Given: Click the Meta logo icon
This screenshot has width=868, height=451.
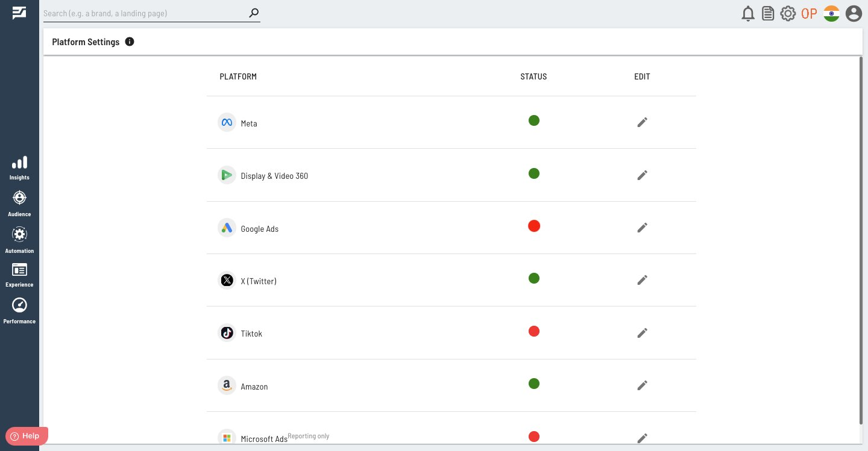Looking at the screenshot, I should (x=227, y=123).
